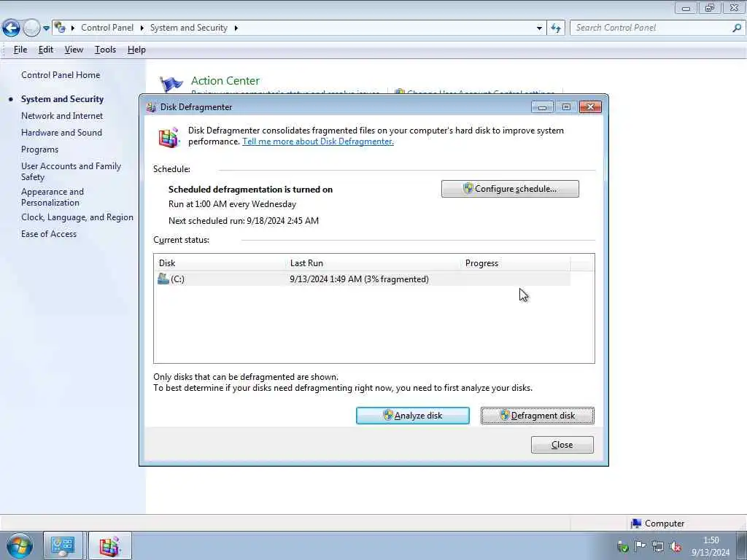747x560 pixels.
Task: Select Control Panel in the breadcrumb
Action: tap(107, 28)
